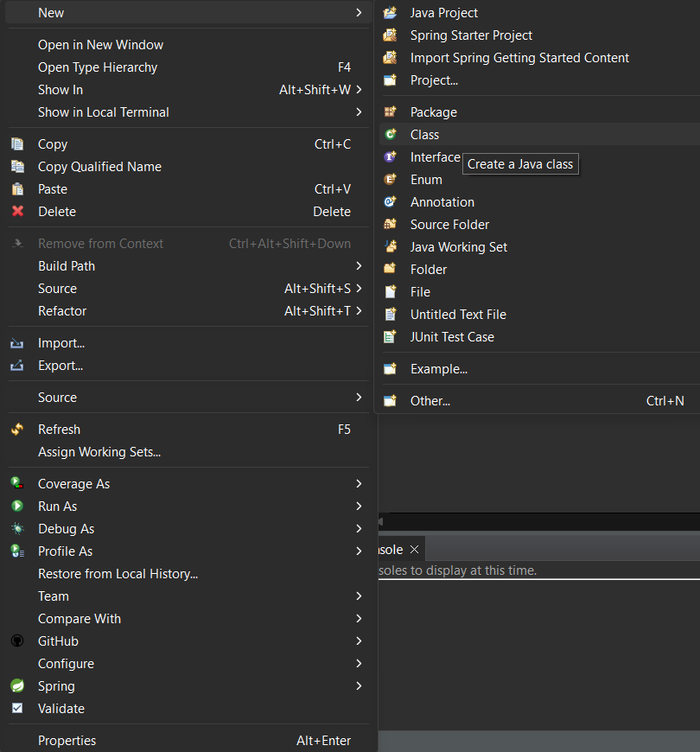700x752 pixels.
Task: Click Restore from Local History
Action: [118, 573]
